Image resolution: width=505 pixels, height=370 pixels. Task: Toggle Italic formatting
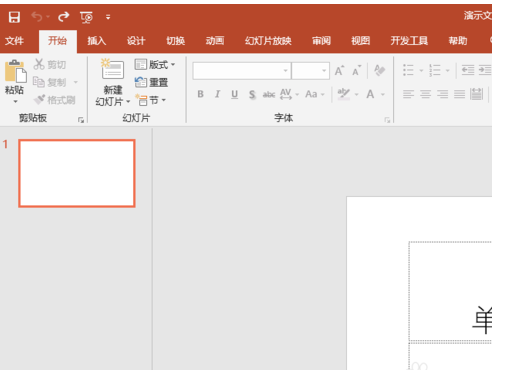(217, 94)
